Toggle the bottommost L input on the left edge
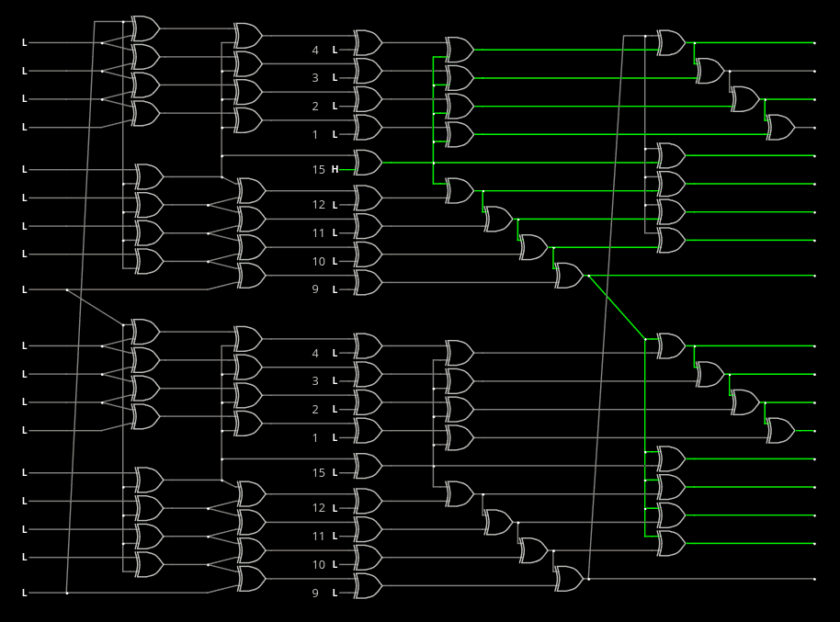The height and width of the screenshot is (622, 840). tap(24, 594)
